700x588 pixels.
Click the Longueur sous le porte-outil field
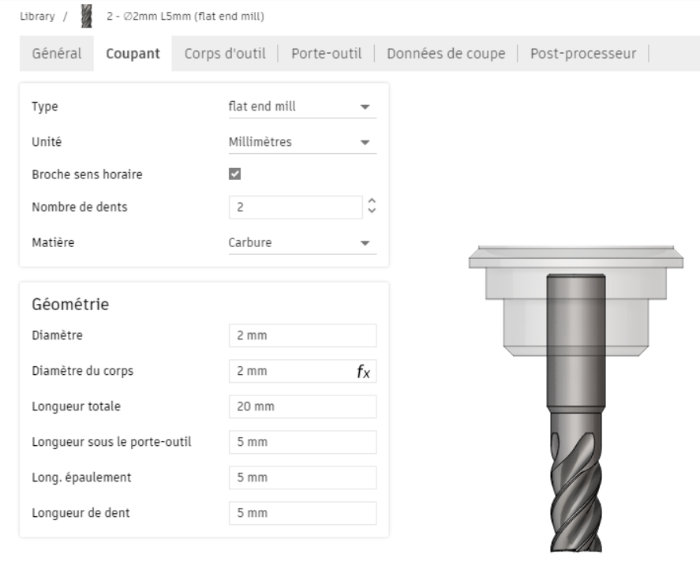point(303,442)
